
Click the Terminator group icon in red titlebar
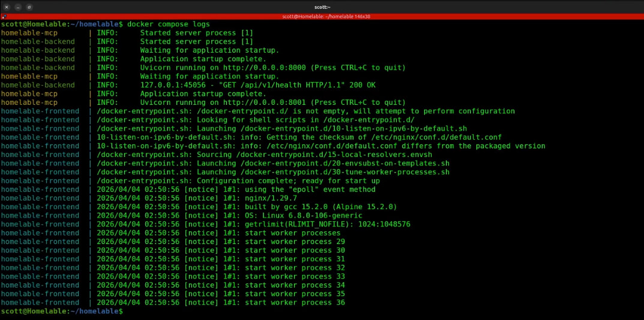(3, 17)
